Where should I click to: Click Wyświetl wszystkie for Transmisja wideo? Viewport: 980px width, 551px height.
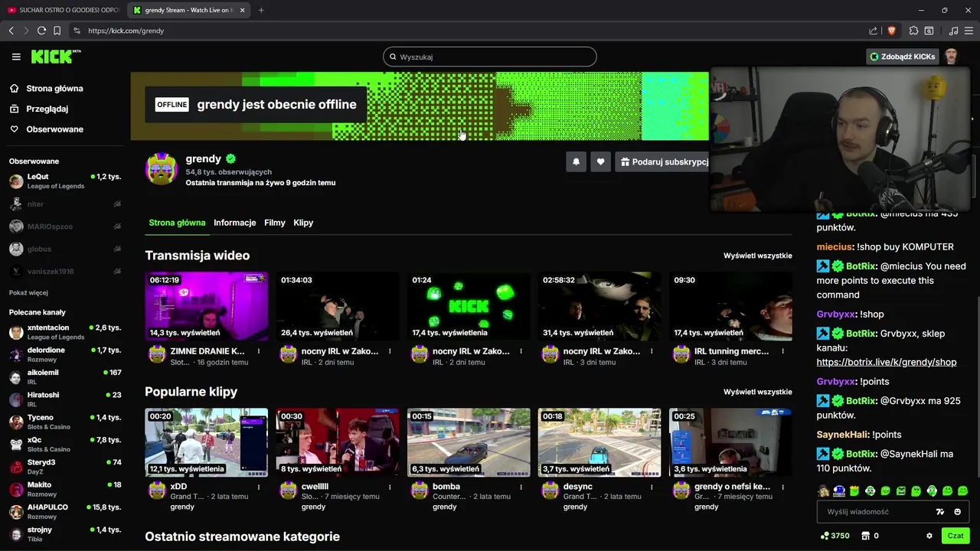click(757, 256)
